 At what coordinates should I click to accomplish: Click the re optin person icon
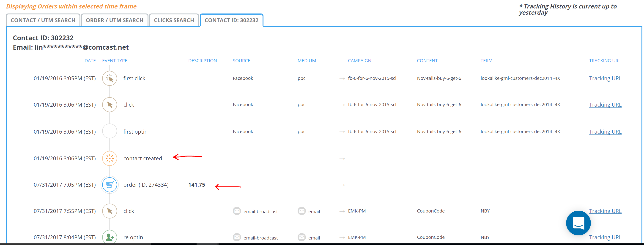[110, 237]
